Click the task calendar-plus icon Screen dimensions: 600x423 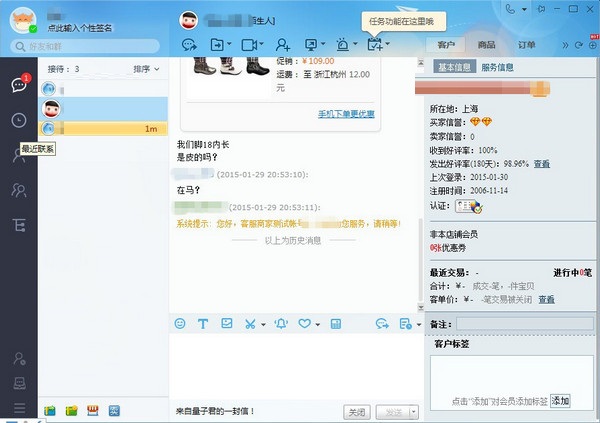[375, 44]
